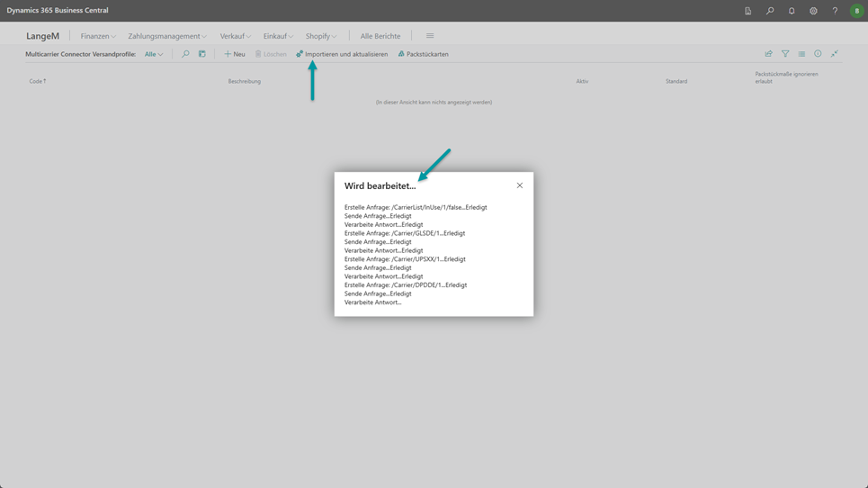The image size is (868, 488).
Task: Sort by Beschreibung column header
Action: (244, 81)
